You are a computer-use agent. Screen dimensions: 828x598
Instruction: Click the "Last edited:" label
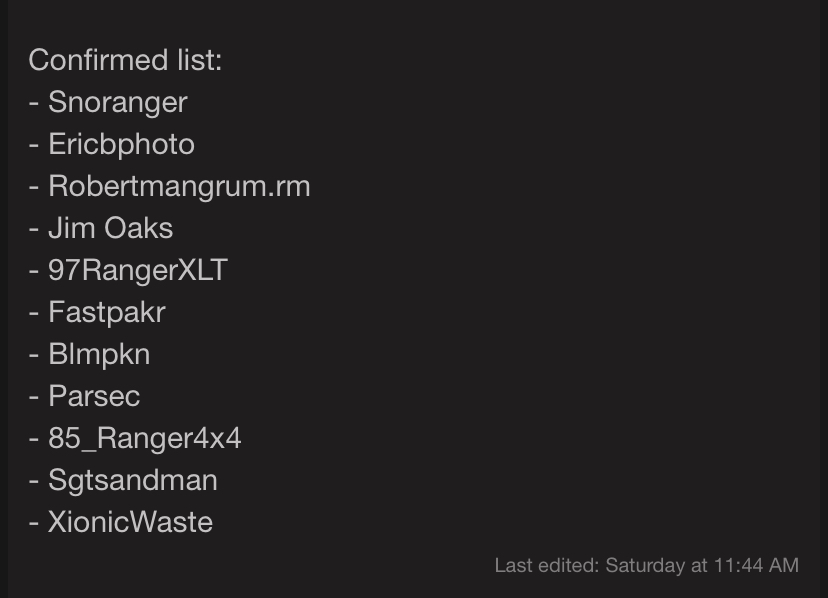[547, 566]
